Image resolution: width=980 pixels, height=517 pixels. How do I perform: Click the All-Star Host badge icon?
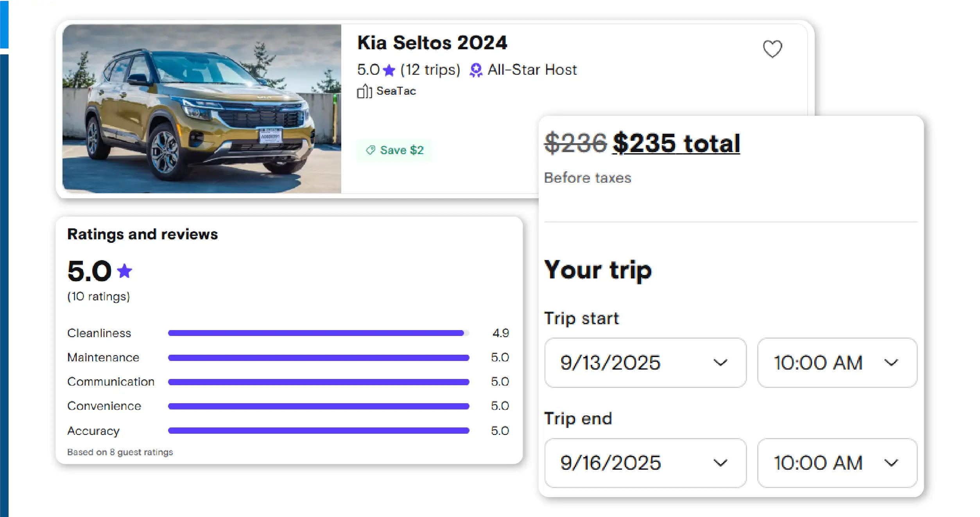(476, 70)
